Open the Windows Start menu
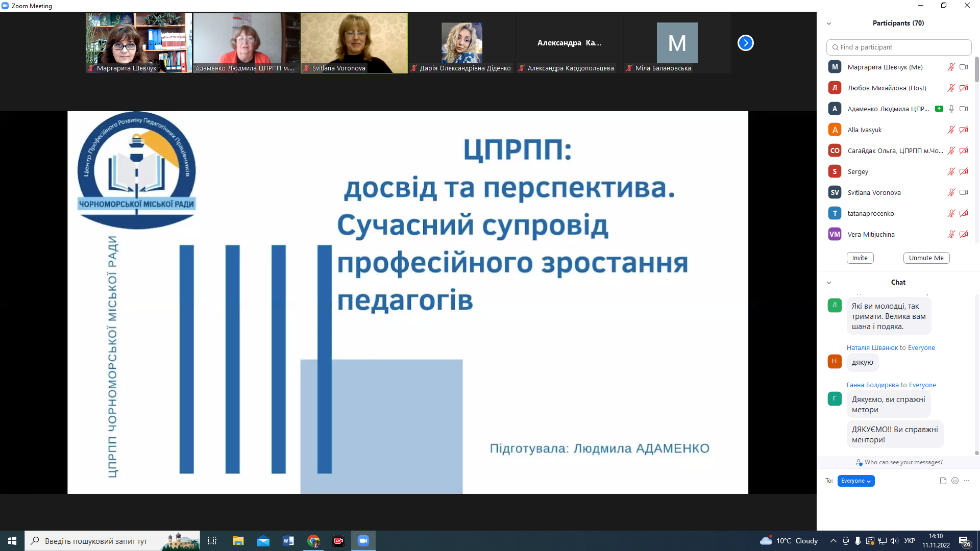 click(12, 541)
